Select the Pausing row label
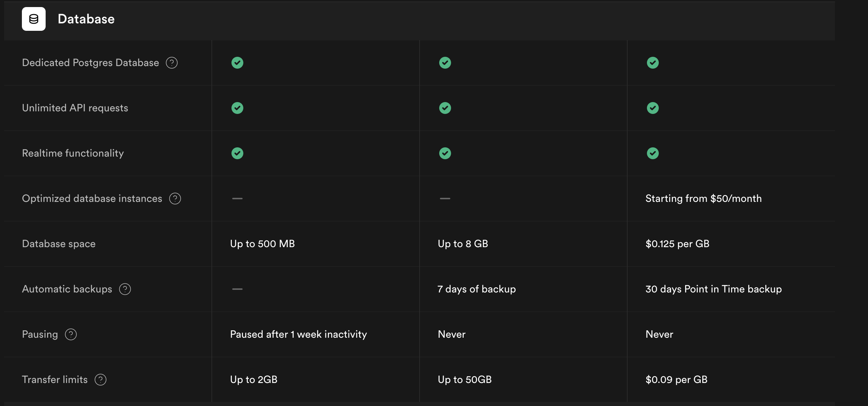This screenshot has height=406, width=868. point(40,334)
